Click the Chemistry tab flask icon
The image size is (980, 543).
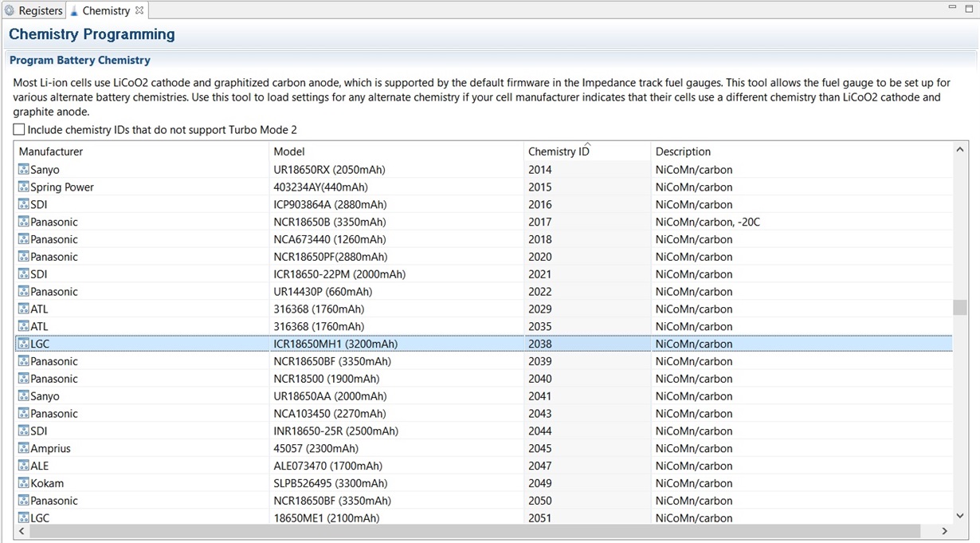tap(74, 10)
